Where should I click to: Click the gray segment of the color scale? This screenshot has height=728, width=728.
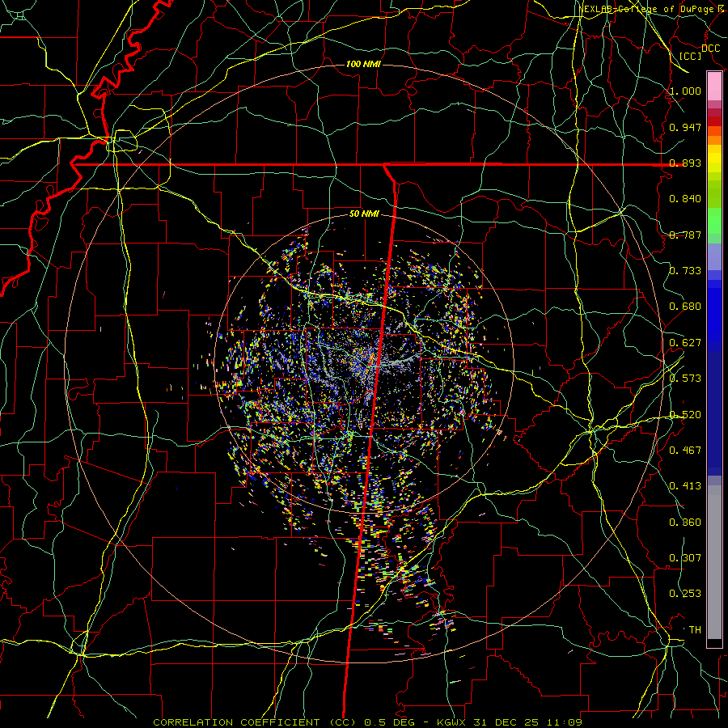click(x=714, y=562)
